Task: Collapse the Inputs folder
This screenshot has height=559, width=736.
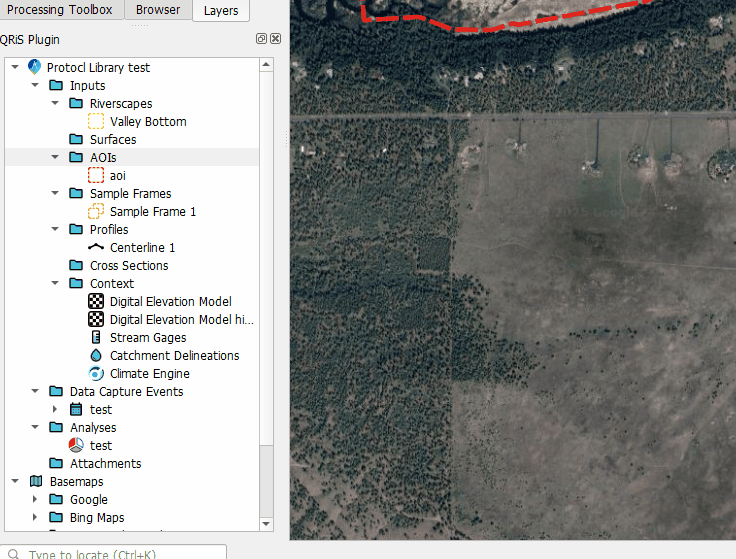Action: [x=35, y=85]
